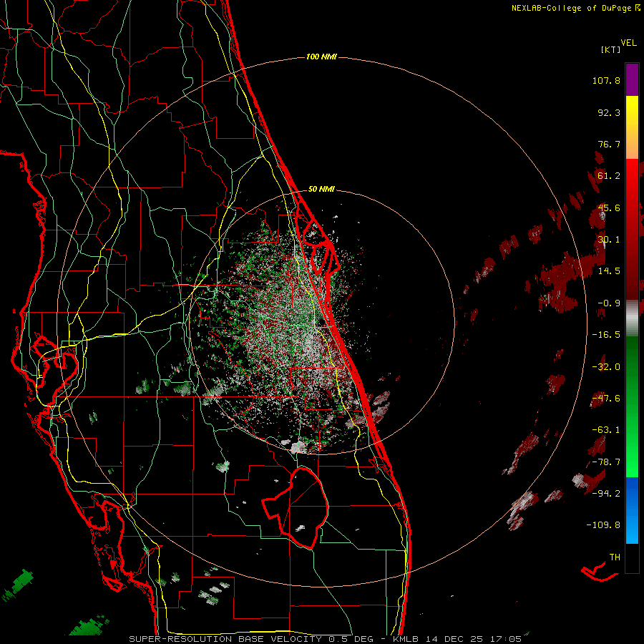Select the 76.7 velocity scale value

(x=609, y=144)
